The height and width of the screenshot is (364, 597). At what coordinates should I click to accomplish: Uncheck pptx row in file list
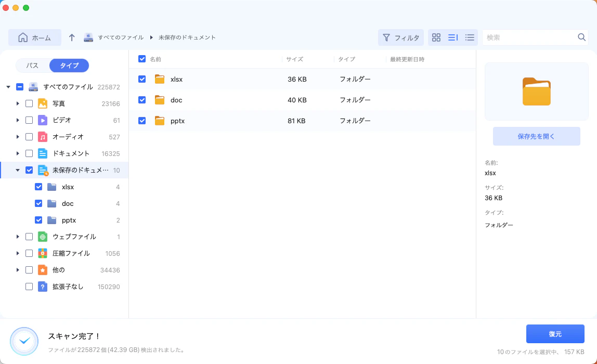coord(142,121)
